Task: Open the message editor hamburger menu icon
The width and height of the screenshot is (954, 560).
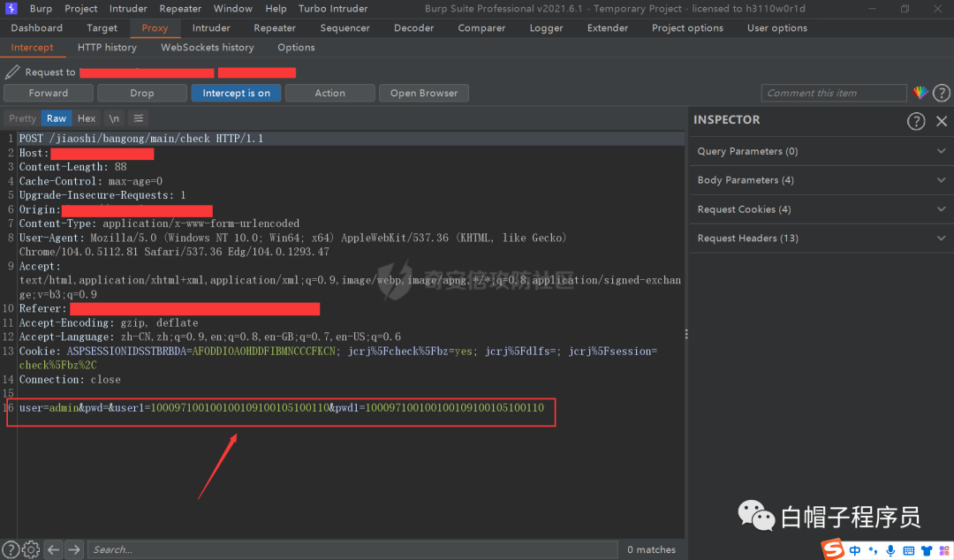Action: (x=138, y=118)
